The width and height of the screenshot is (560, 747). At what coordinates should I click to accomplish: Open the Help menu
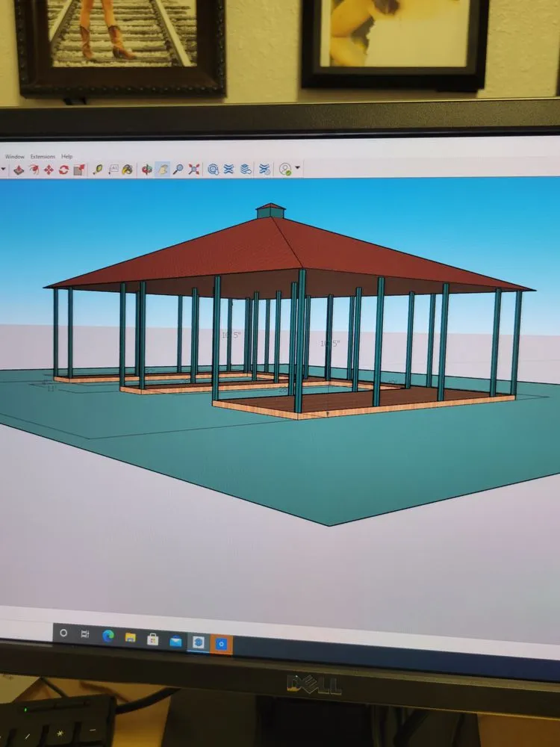click(x=67, y=156)
